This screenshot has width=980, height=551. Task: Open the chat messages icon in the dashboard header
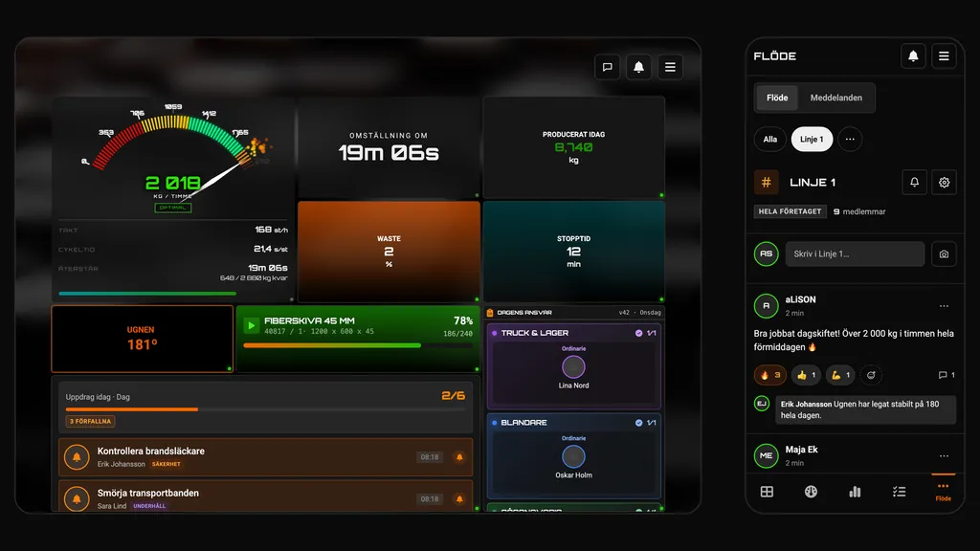coord(607,67)
